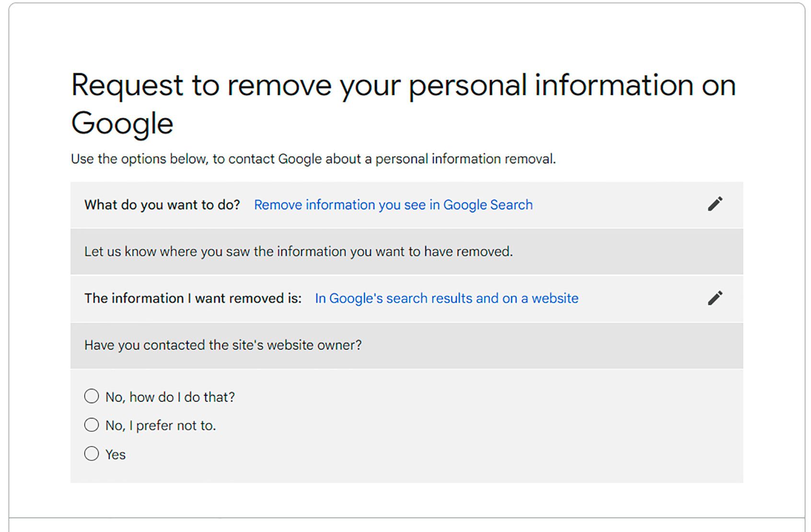Click 'Have you contacted the site's website owner?' row

(406, 346)
